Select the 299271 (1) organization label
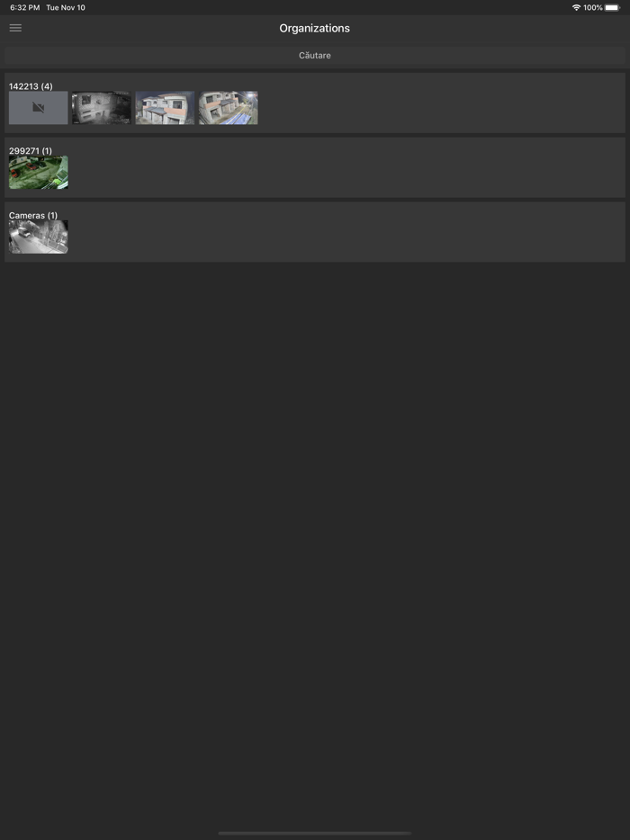 coord(31,150)
